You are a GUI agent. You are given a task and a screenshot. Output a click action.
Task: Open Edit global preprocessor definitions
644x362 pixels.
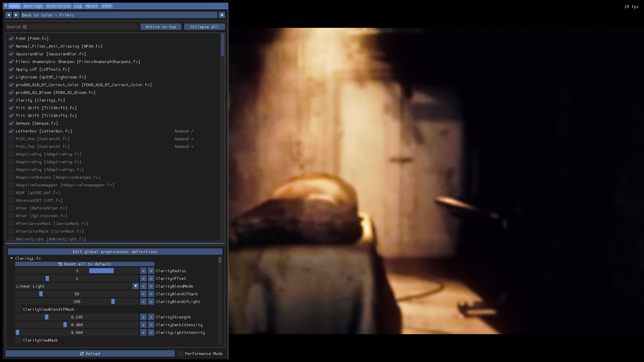(115, 251)
